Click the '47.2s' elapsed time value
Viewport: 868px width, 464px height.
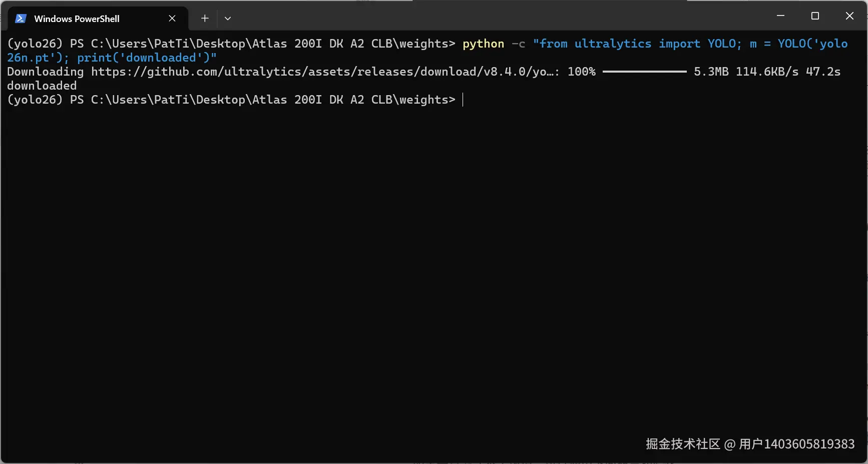click(x=823, y=72)
